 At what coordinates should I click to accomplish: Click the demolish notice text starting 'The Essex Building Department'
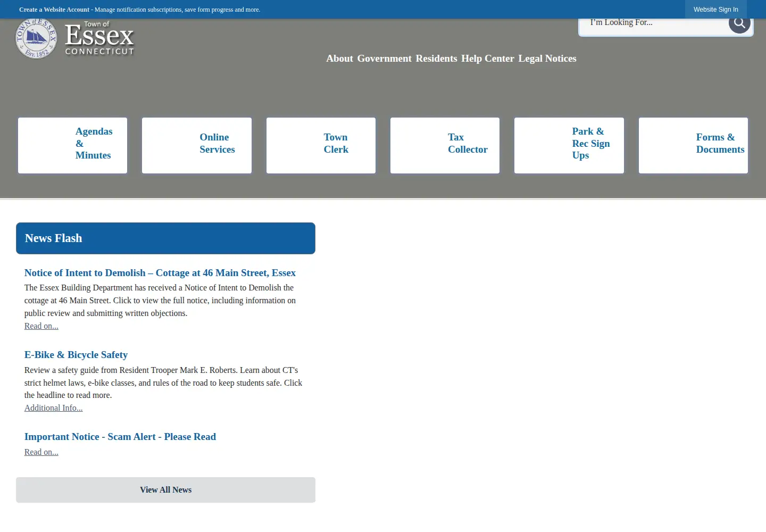[160, 301]
